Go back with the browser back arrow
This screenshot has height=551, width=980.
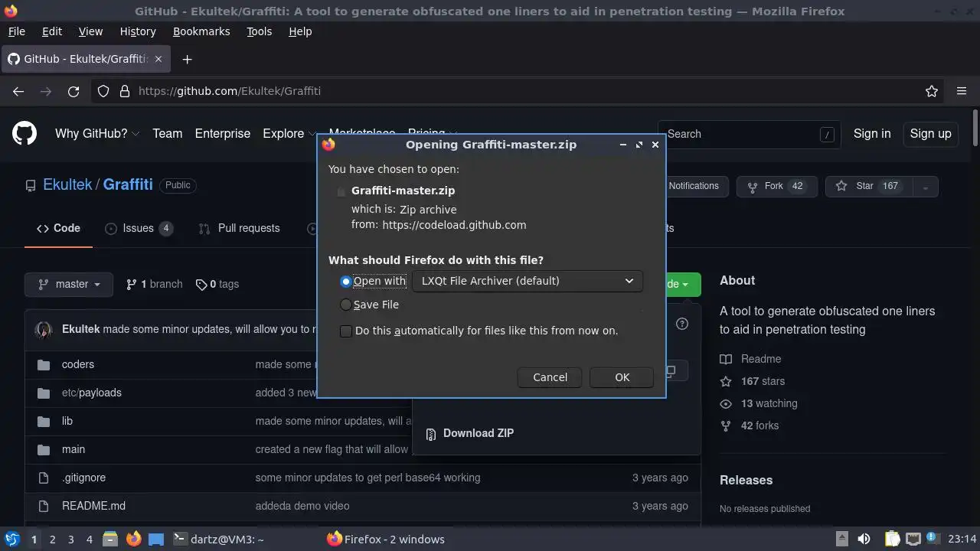pos(18,91)
